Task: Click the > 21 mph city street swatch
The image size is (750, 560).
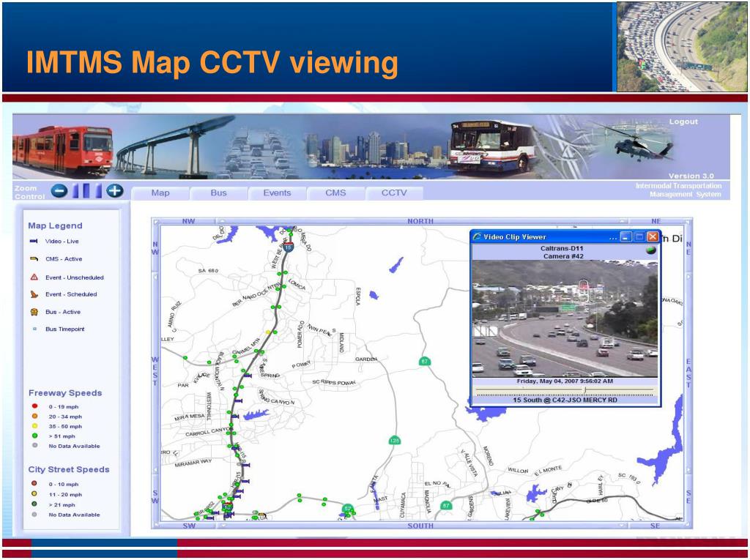Action: click(x=34, y=504)
